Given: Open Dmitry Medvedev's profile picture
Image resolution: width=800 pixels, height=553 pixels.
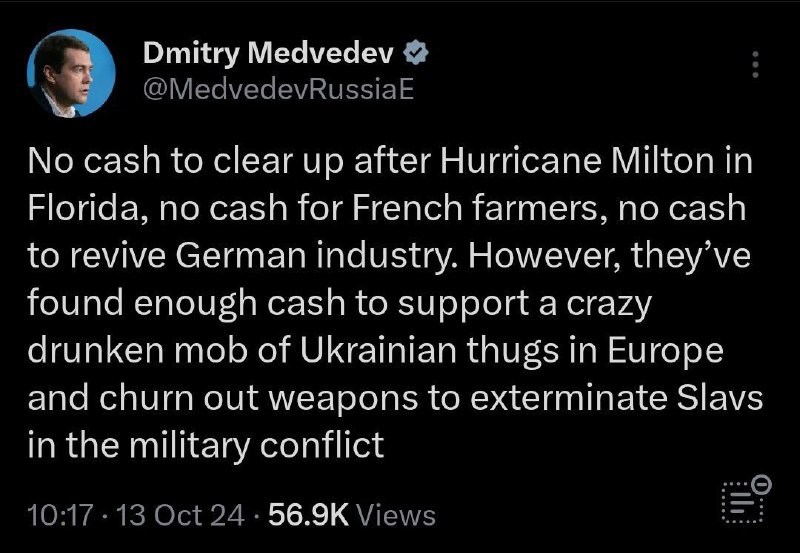Looking at the screenshot, I should coord(71,73).
